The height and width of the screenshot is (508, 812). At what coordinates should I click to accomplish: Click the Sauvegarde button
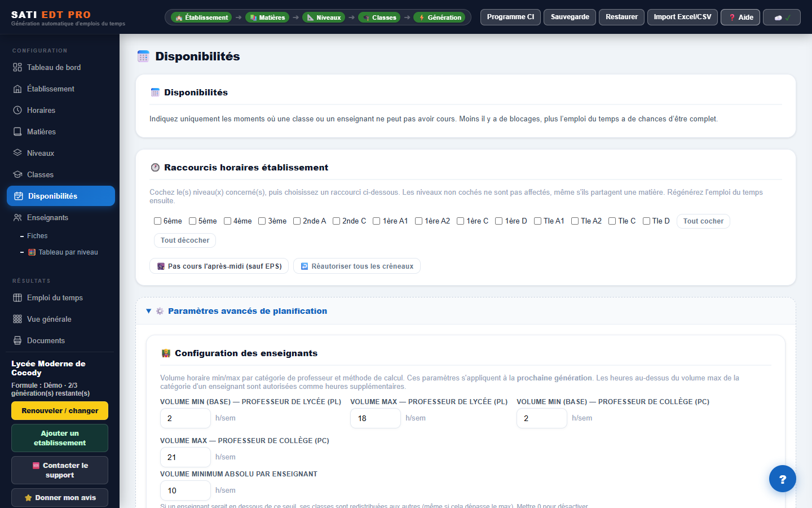(x=570, y=17)
